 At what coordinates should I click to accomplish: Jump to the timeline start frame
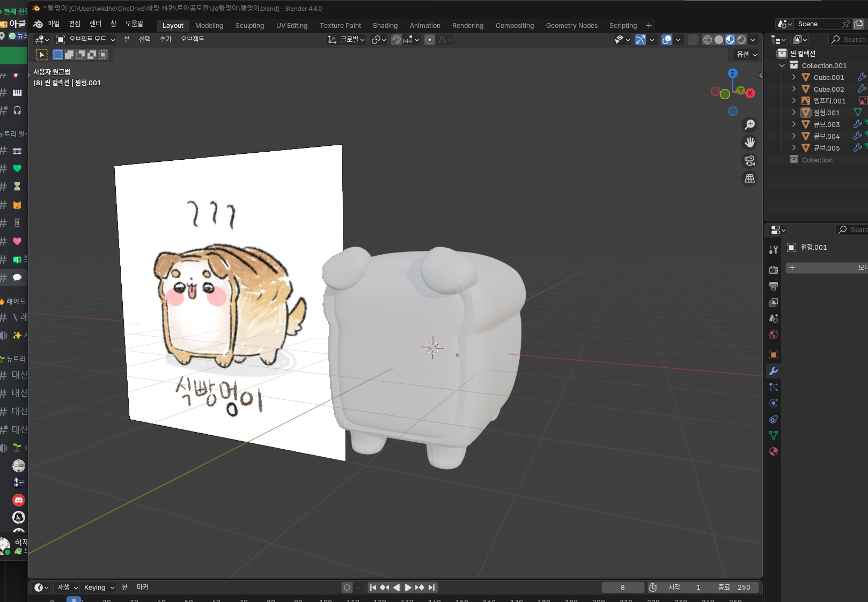coord(373,588)
